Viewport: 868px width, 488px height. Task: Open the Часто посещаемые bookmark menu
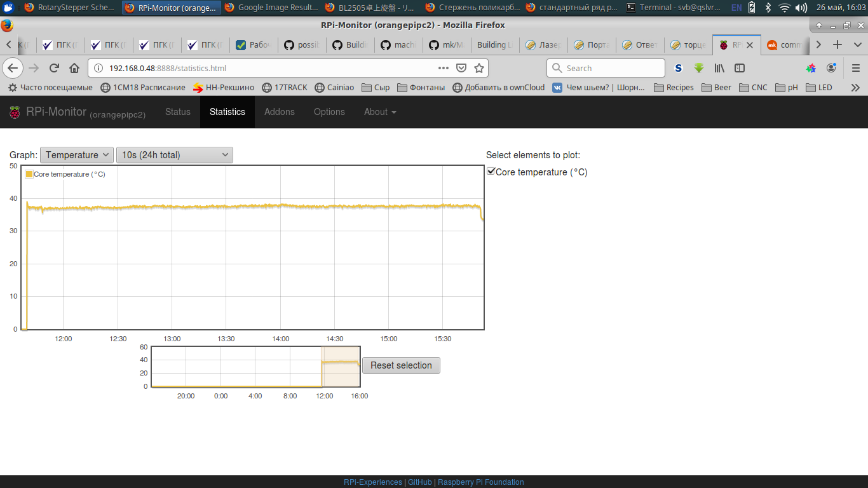pyautogui.click(x=50, y=88)
